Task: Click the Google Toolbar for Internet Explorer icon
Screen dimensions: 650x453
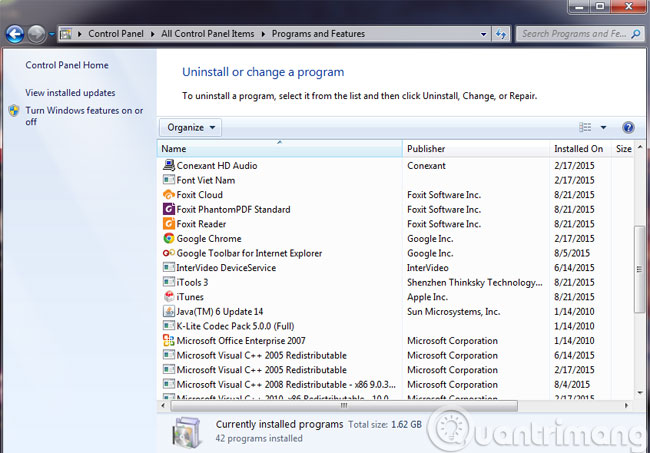Action: [x=169, y=253]
